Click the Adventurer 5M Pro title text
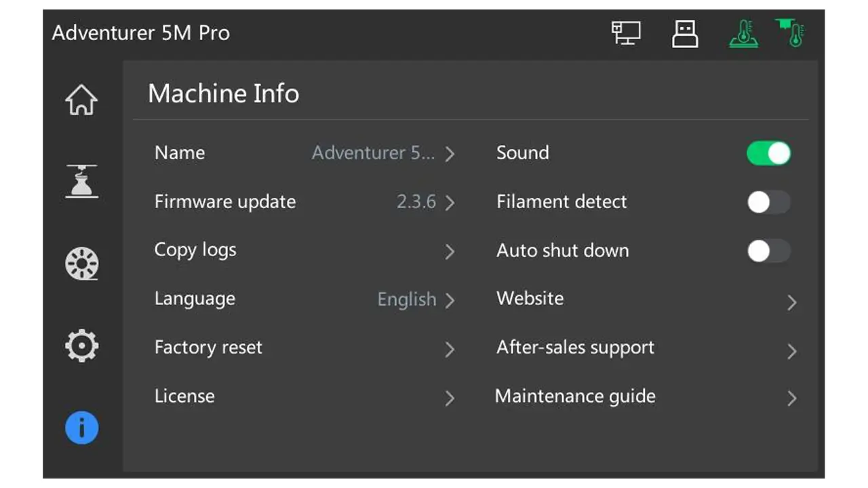 click(141, 33)
